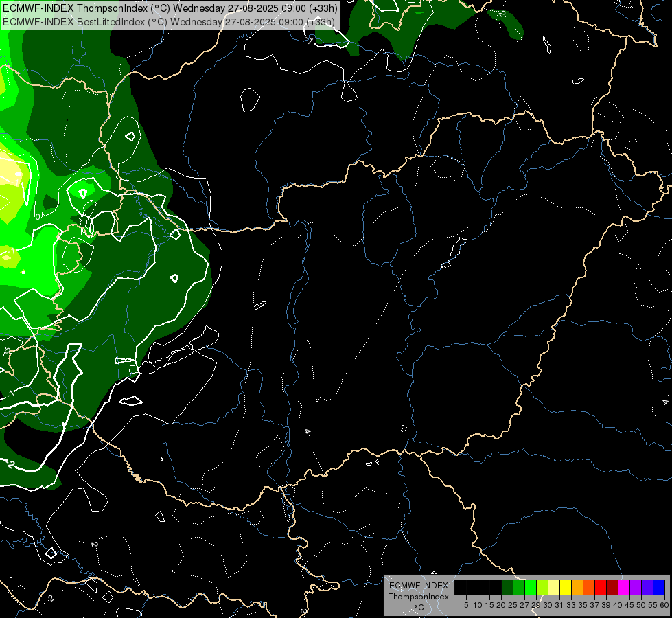The image size is (672, 618).
Task: Click the legend tick value 60
Action: (x=664, y=605)
